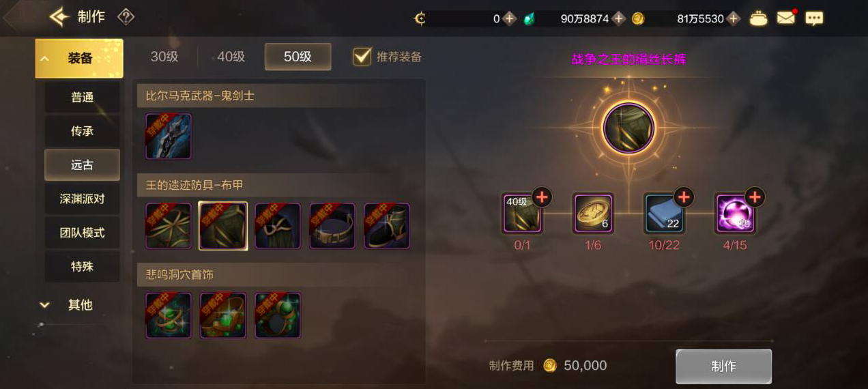Screen dimensions: 868x389
Task: Click plus on the purple orb material
Action: tap(755, 197)
